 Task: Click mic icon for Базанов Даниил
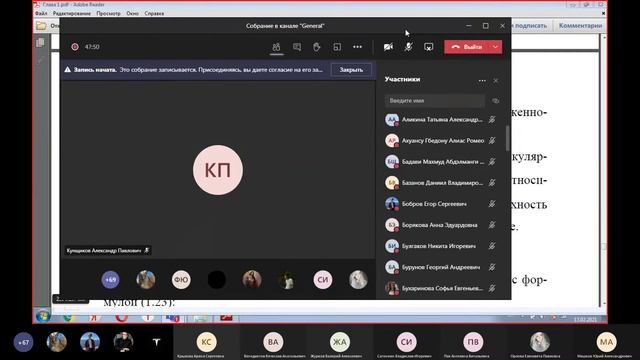492,183
